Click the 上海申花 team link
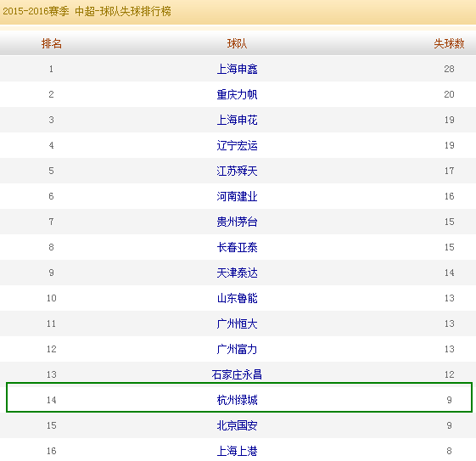 tap(237, 121)
